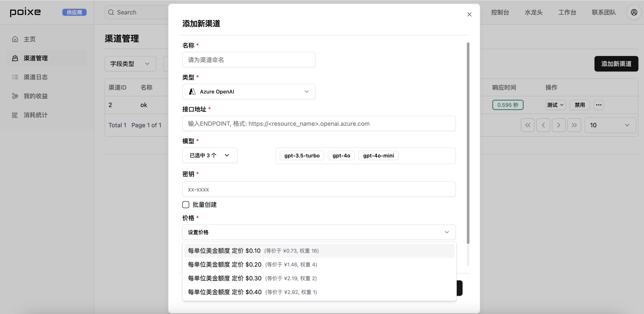644x314 pixels.
Task: Close the 添加新渠道 dialog
Action: [x=469, y=14]
